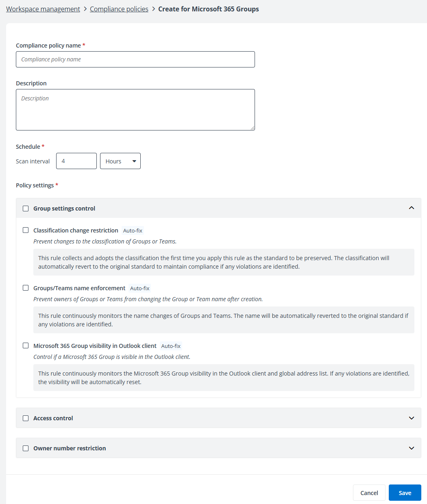Expand the "Access control" section

(411, 418)
